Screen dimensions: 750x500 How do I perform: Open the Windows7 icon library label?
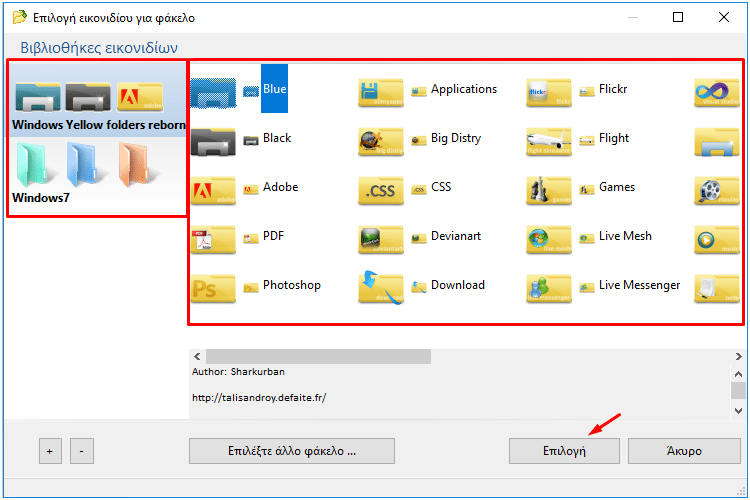coord(41,198)
